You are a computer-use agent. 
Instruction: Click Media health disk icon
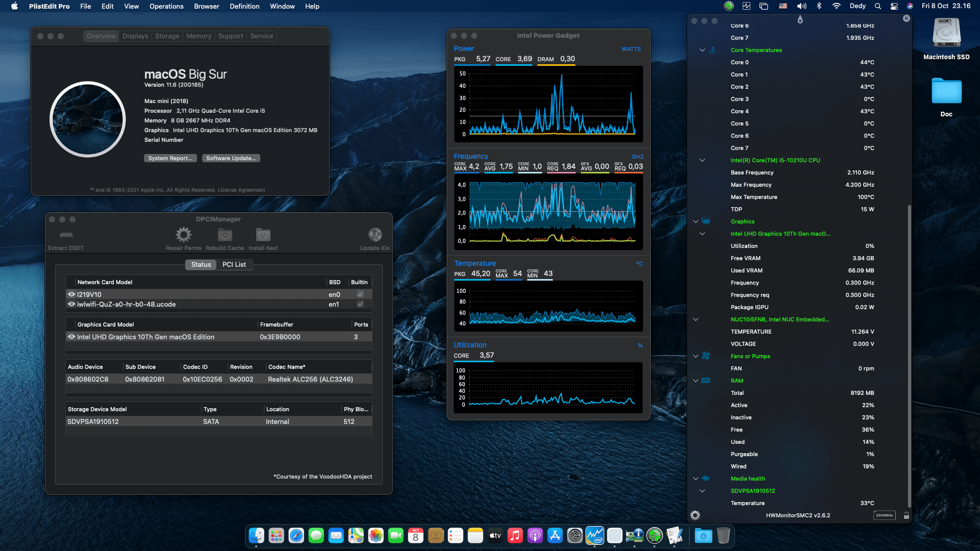click(x=706, y=479)
